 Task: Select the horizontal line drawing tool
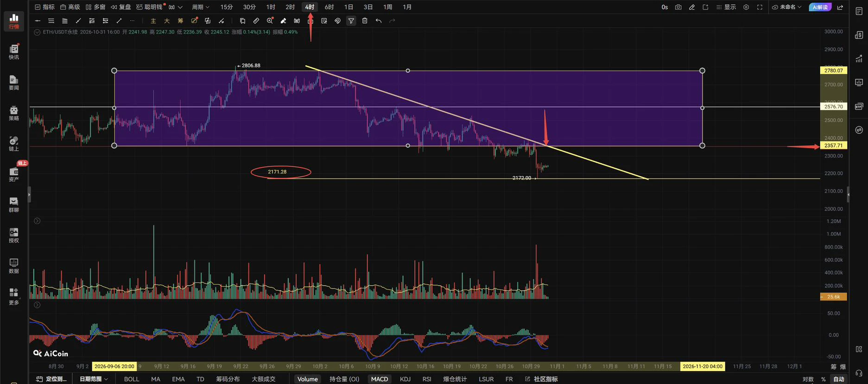click(x=38, y=20)
